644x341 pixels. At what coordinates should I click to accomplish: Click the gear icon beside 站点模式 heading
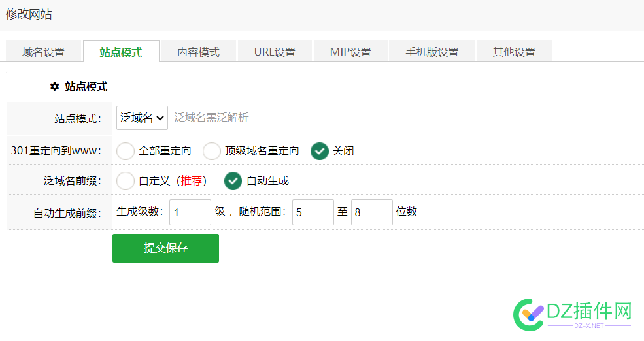(x=55, y=86)
